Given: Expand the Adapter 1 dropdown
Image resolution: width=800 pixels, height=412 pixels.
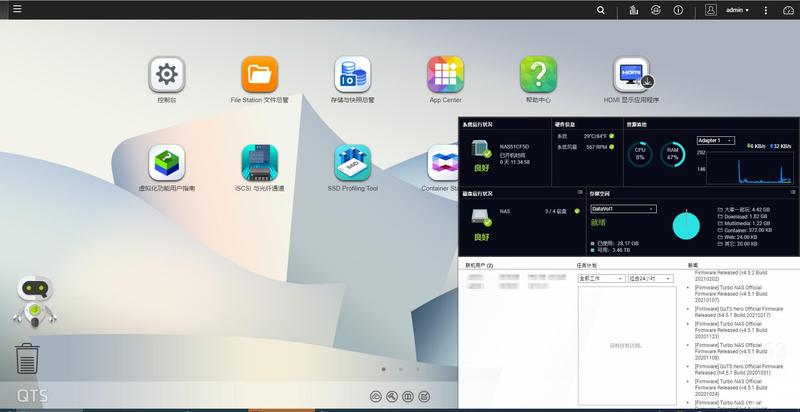Looking at the screenshot, I should [x=716, y=140].
